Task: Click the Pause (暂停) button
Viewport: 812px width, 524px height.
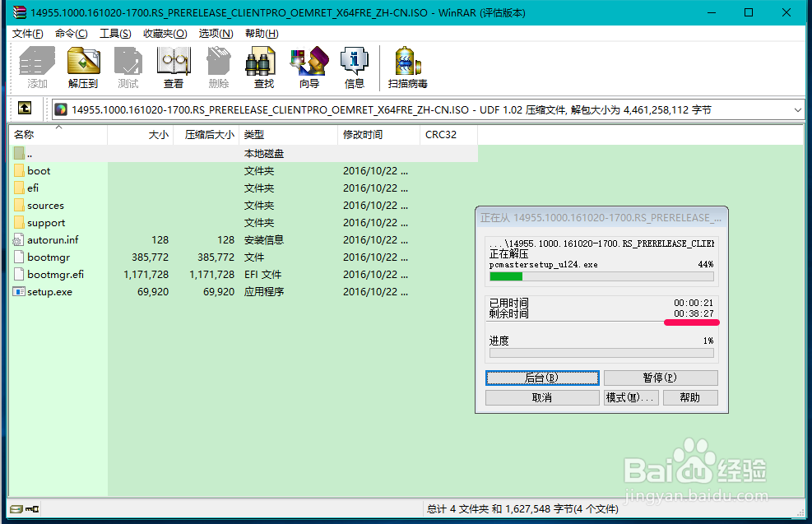Action: (x=661, y=378)
